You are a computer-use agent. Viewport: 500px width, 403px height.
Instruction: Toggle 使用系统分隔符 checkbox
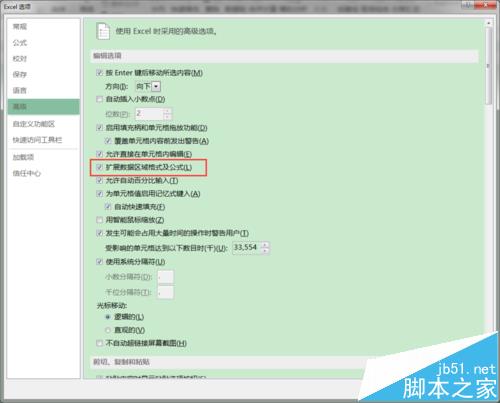pos(99,262)
